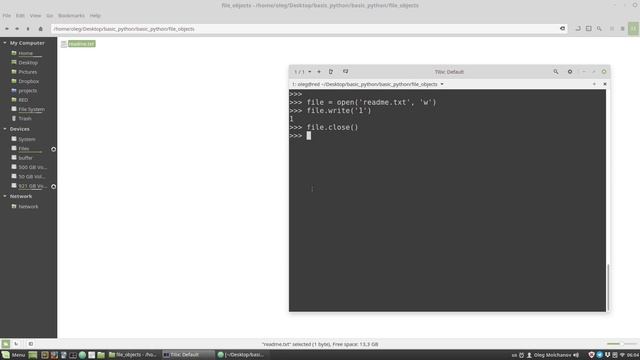This screenshot has height=360, width=640.
Task: Open the Help menu
Action: coord(95,16)
